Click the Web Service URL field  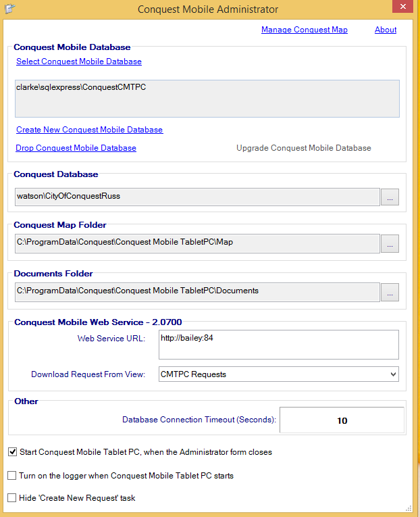click(x=279, y=345)
